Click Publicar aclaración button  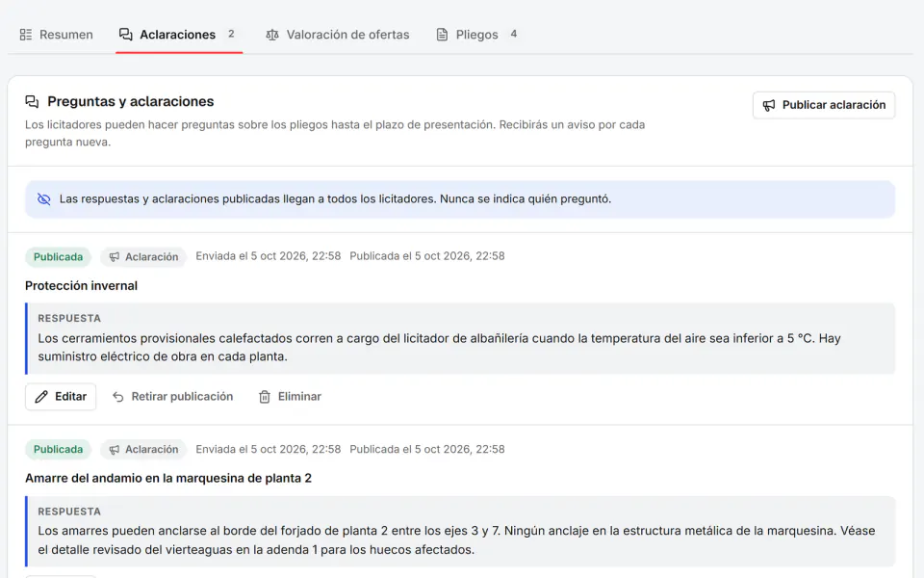click(x=824, y=105)
